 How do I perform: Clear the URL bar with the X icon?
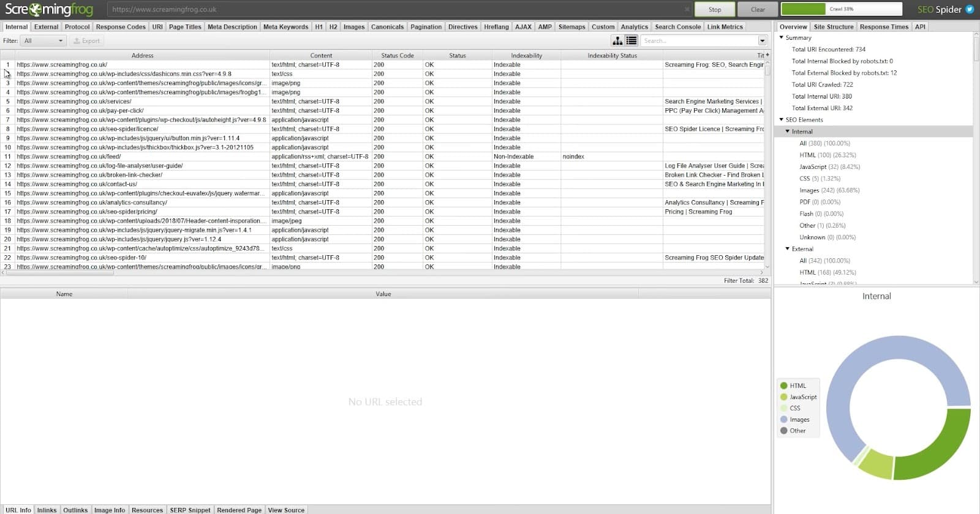coord(687,9)
